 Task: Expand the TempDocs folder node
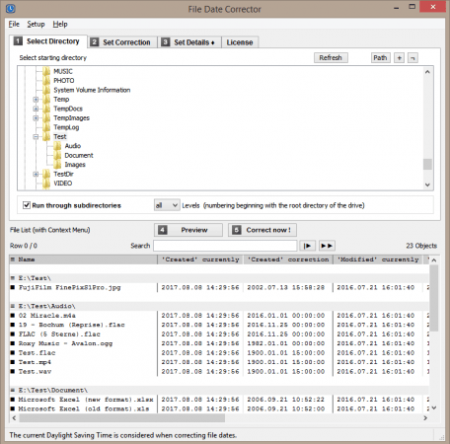pyautogui.click(x=36, y=109)
